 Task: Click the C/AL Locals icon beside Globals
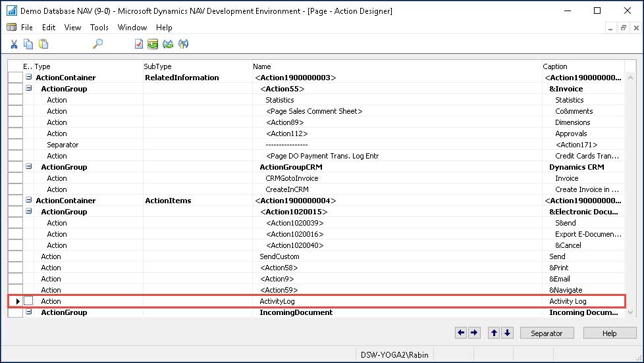click(x=183, y=44)
